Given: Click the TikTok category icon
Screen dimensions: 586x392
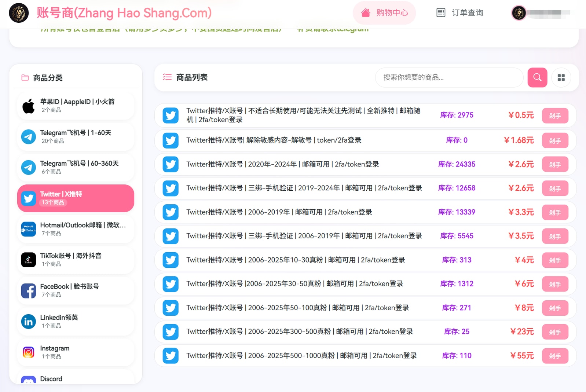Looking at the screenshot, I should (29, 260).
